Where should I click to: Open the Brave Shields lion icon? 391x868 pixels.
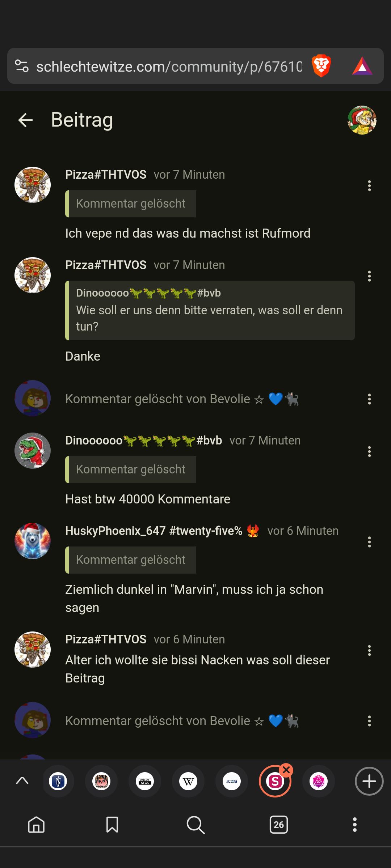tap(321, 66)
